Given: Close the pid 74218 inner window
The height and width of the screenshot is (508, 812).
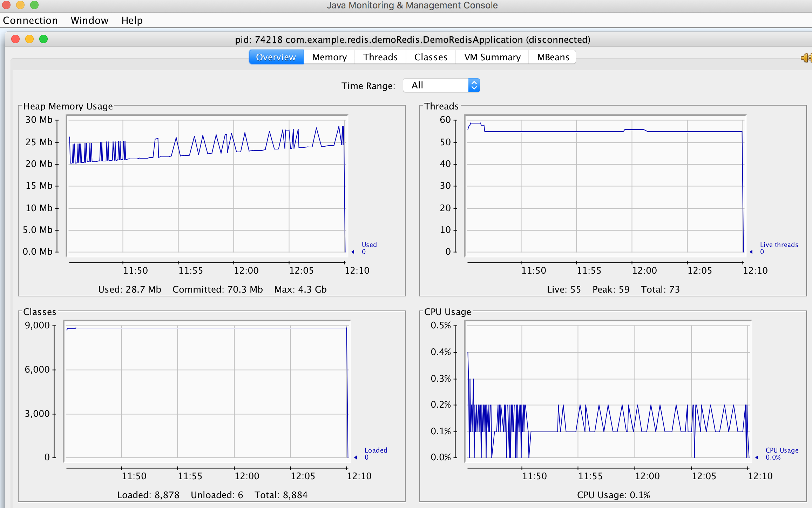Looking at the screenshot, I should [15, 39].
